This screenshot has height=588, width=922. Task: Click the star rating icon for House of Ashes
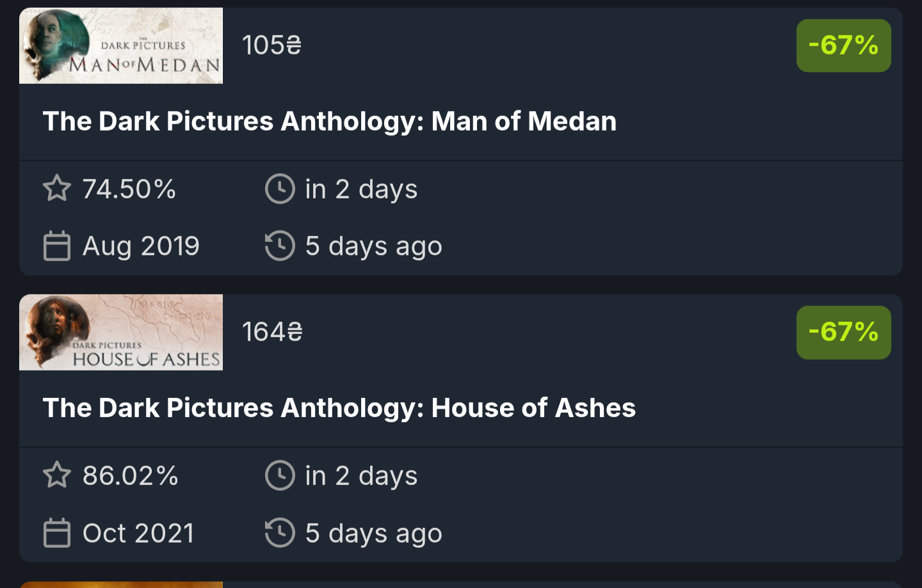(x=57, y=475)
